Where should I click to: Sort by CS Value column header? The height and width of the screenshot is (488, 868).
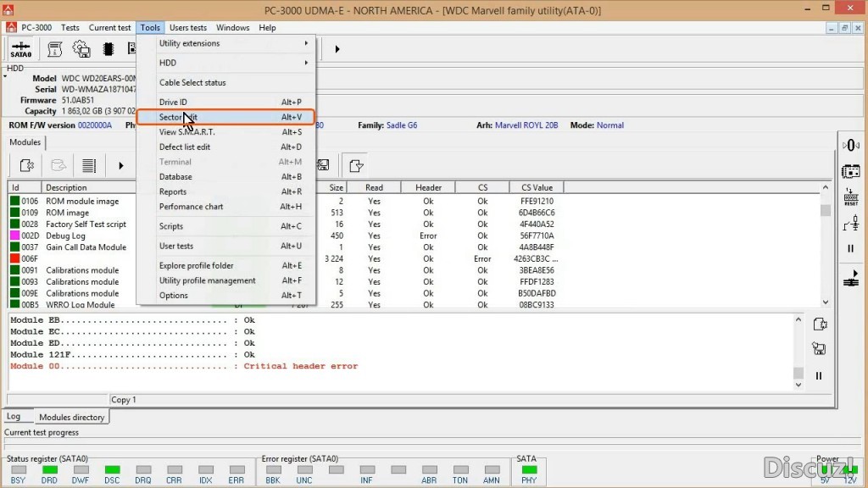pyautogui.click(x=537, y=187)
